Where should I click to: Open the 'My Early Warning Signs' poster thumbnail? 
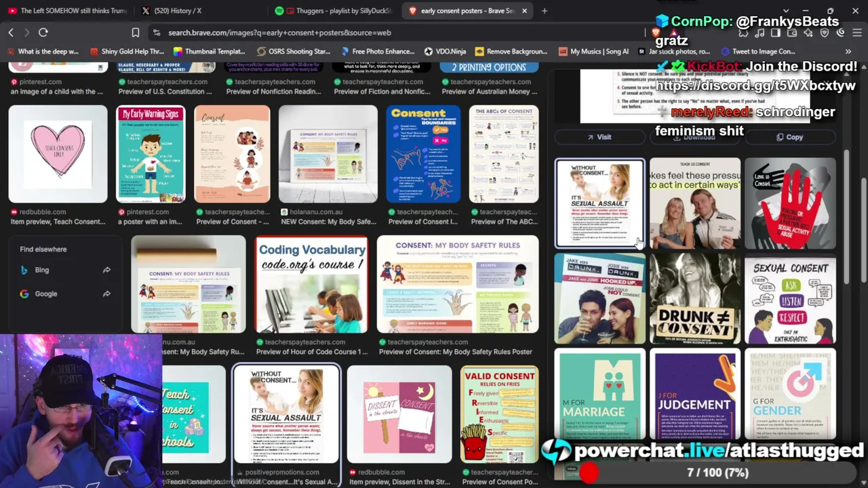coord(151,154)
